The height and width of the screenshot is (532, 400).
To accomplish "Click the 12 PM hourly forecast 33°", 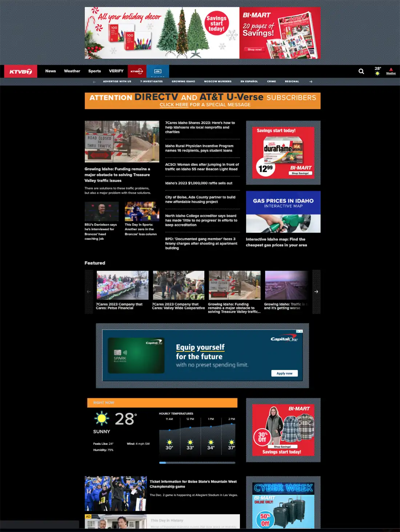I will click(x=190, y=436).
